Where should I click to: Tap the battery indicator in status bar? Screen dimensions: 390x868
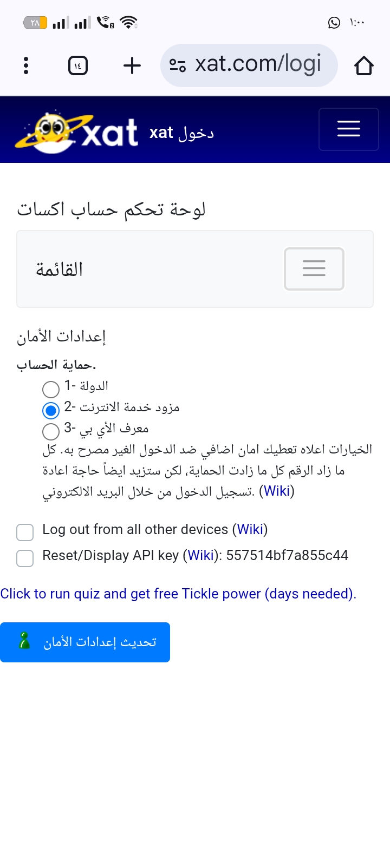[x=36, y=23]
